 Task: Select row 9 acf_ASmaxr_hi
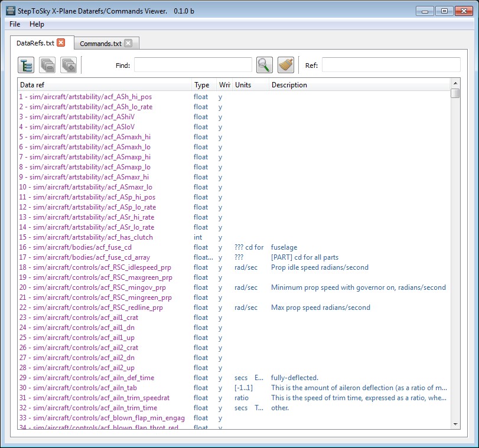click(x=234, y=177)
